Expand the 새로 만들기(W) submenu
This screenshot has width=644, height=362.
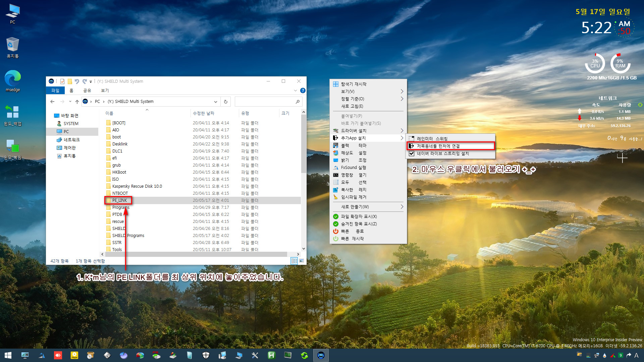tap(368, 207)
